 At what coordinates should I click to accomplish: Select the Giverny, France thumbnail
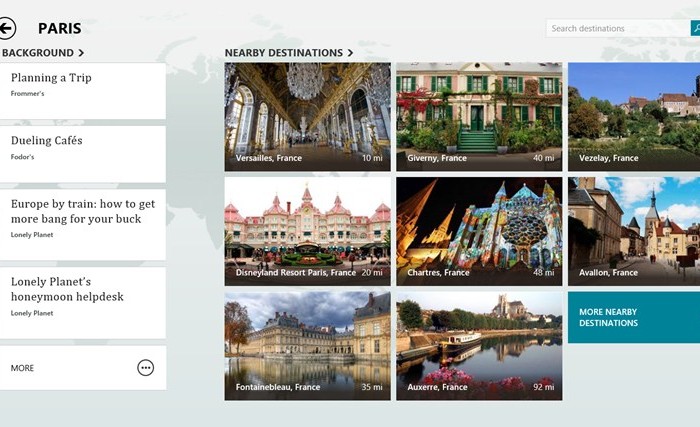(478, 117)
